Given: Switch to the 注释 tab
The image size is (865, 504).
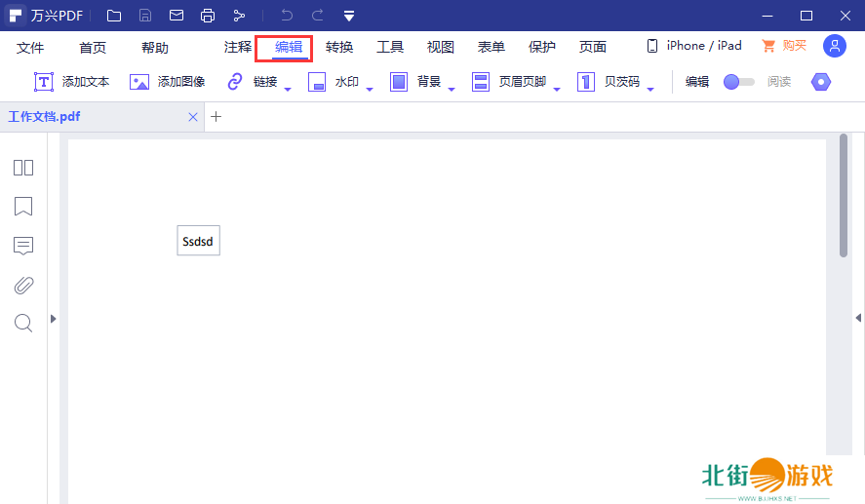Looking at the screenshot, I should (237, 47).
